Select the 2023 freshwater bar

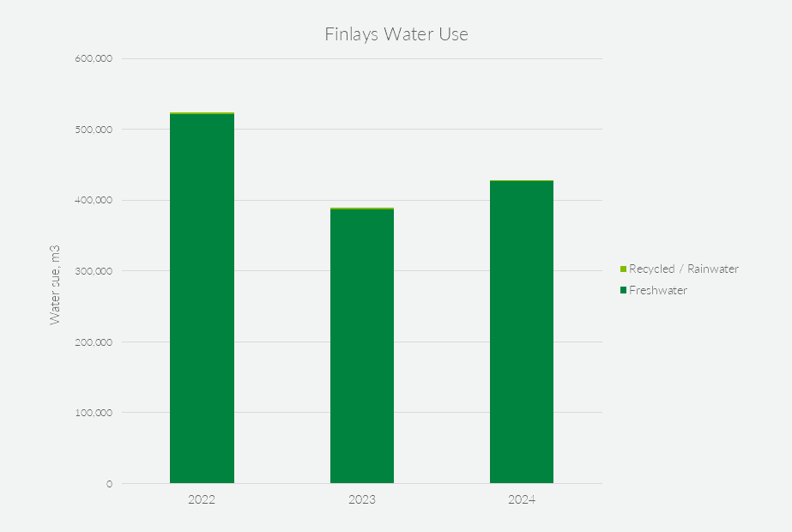click(362, 346)
